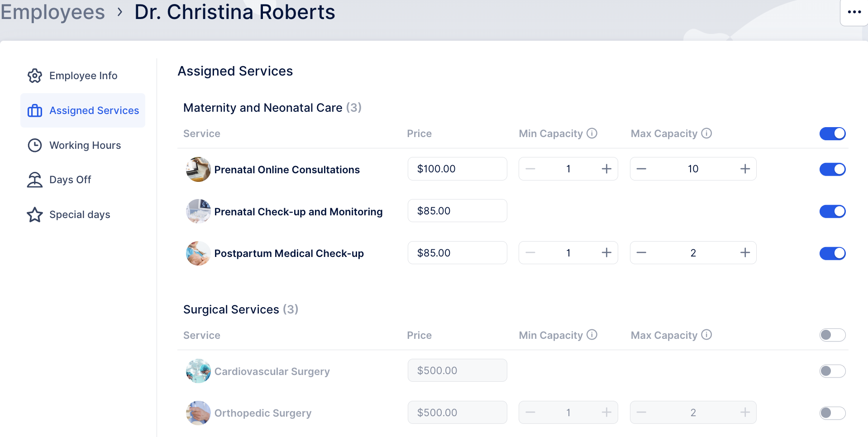Image resolution: width=868 pixels, height=437 pixels.
Task: Disable the Prenatal Online Consultations toggle
Action: click(x=832, y=169)
